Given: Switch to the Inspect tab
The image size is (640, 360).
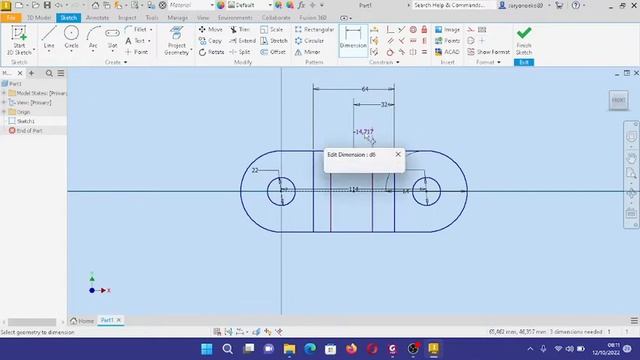Looking at the screenshot, I should coord(127,18).
